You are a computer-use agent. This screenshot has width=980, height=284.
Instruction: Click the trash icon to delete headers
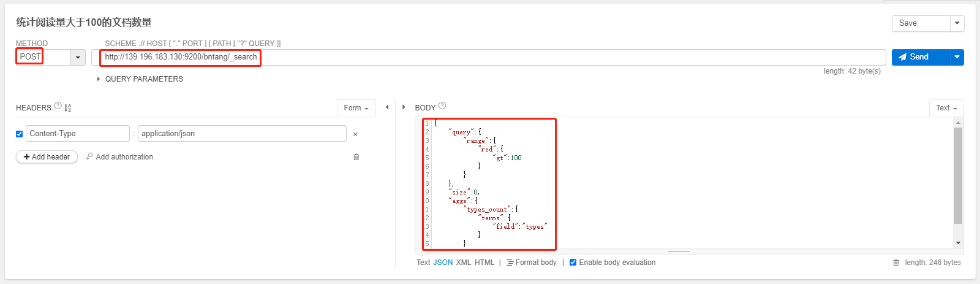(x=356, y=157)
